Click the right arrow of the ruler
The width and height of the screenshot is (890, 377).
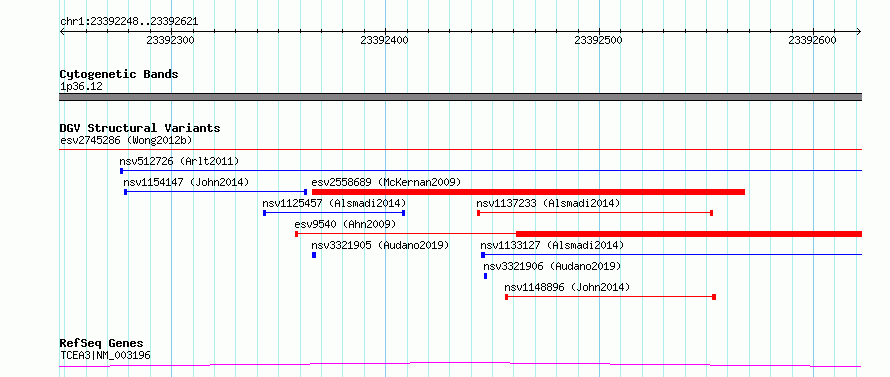point(858,32)
